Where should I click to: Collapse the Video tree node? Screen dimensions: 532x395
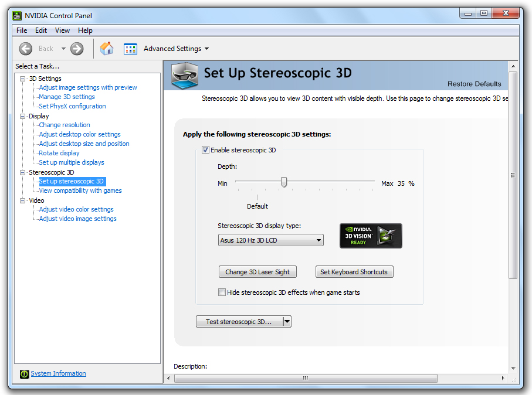click(23, 200)
